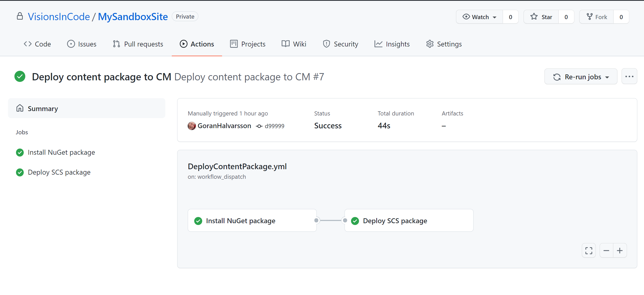Click the Star button
The image size is (644, 295).
tap(541, 17)
